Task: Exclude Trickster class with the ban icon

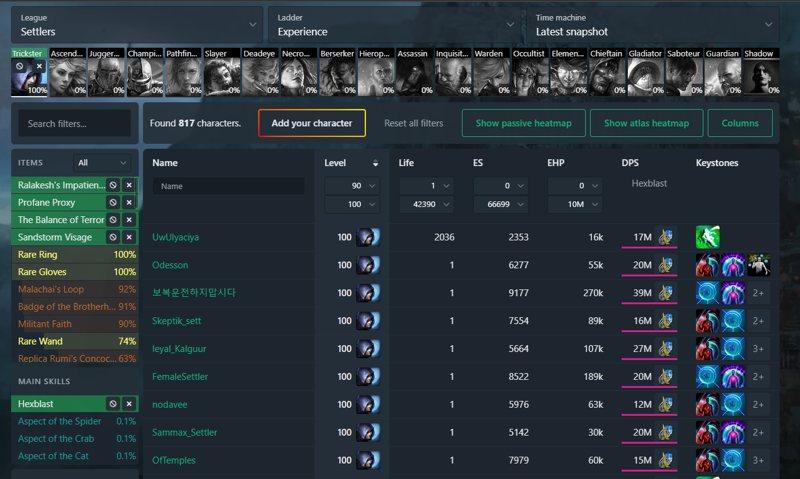Action: pyautogui.click(x=20, y=66)
